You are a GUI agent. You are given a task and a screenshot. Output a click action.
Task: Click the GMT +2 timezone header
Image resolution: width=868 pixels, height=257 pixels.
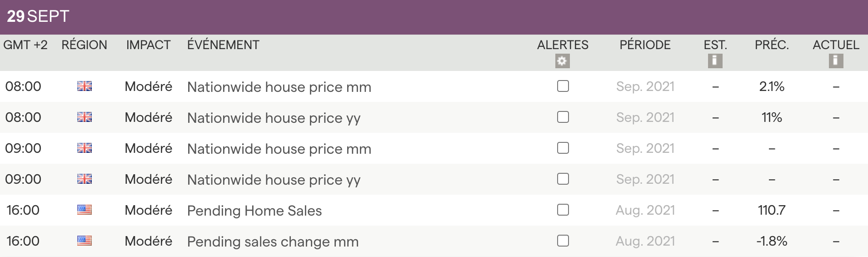coord(25,45)
